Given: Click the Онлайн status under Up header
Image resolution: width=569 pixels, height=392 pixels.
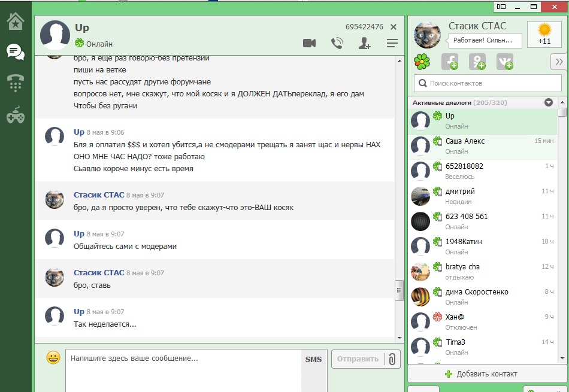Looking at the screenshot, I should click(x=99, y=44).
